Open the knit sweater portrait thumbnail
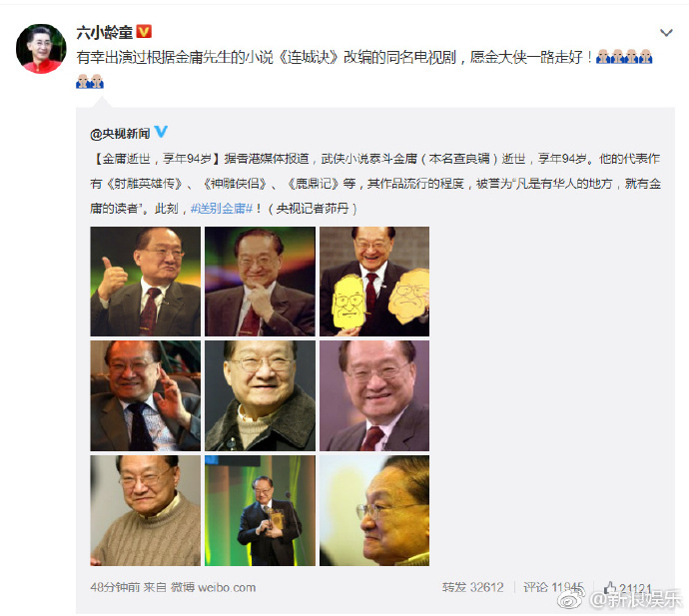 146,510
